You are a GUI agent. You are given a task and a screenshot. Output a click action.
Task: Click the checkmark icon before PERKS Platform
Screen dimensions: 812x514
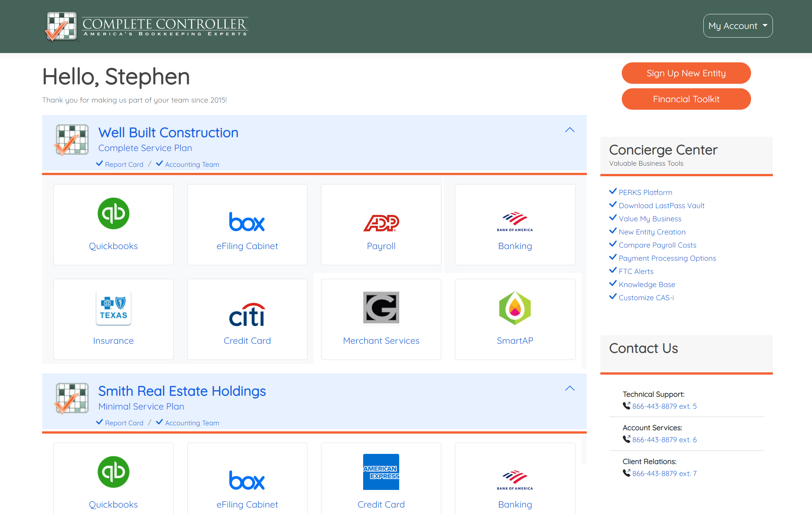(613, 192)
